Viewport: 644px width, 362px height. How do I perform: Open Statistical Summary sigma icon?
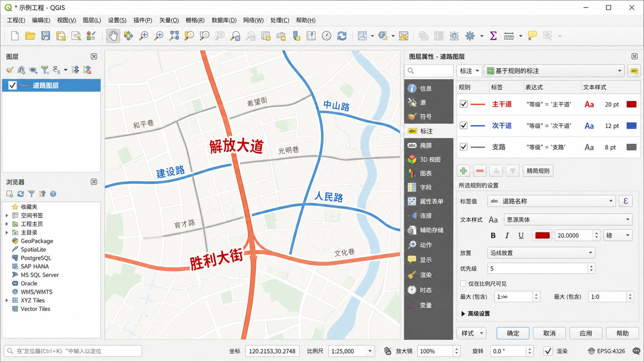[493, 36]
